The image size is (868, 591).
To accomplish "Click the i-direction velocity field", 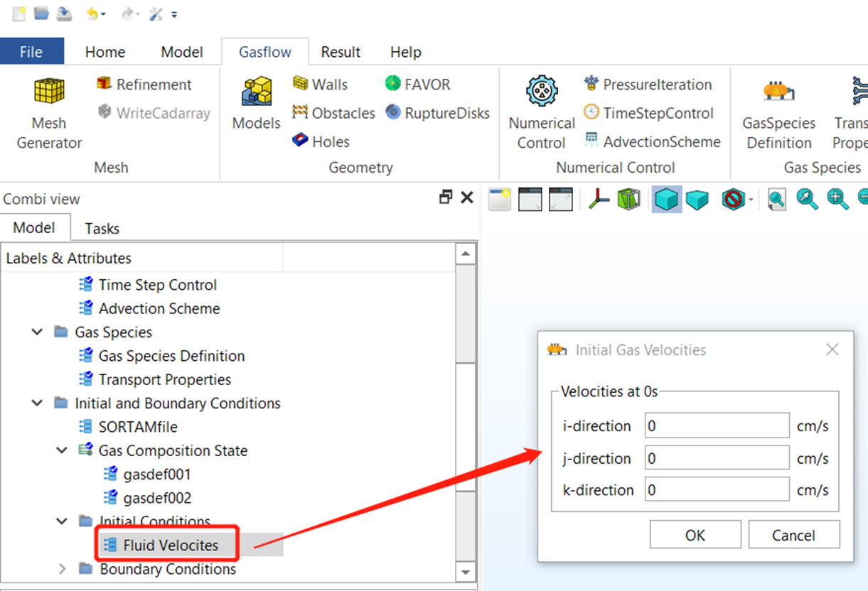I will 717,425.
